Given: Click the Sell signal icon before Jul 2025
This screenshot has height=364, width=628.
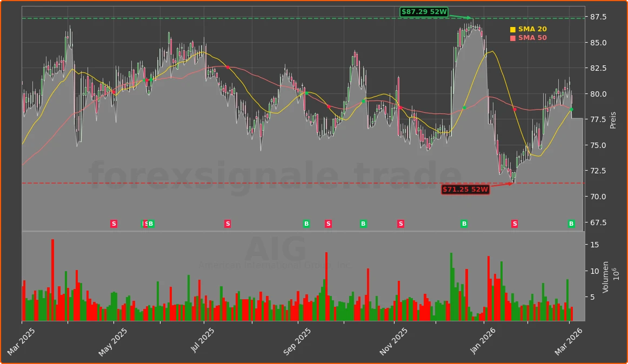Looking at the screenshot, I should click(x=228, y=223).
